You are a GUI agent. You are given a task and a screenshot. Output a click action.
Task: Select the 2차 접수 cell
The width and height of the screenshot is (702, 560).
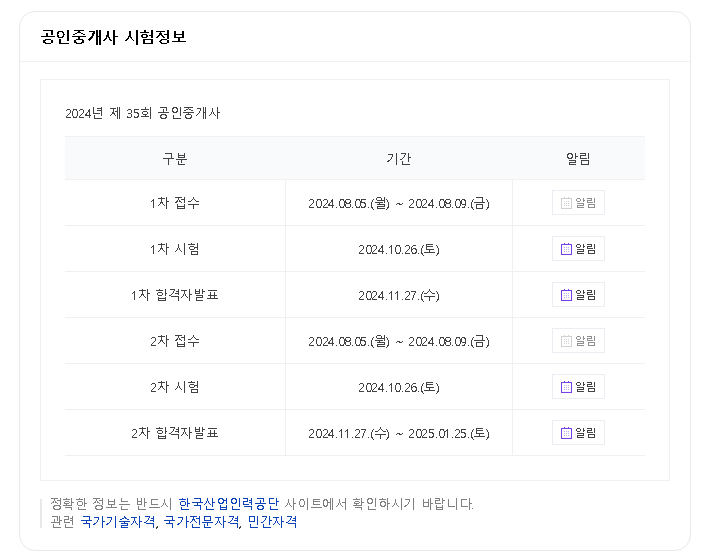pyautogui.click(x=175, y=342)
